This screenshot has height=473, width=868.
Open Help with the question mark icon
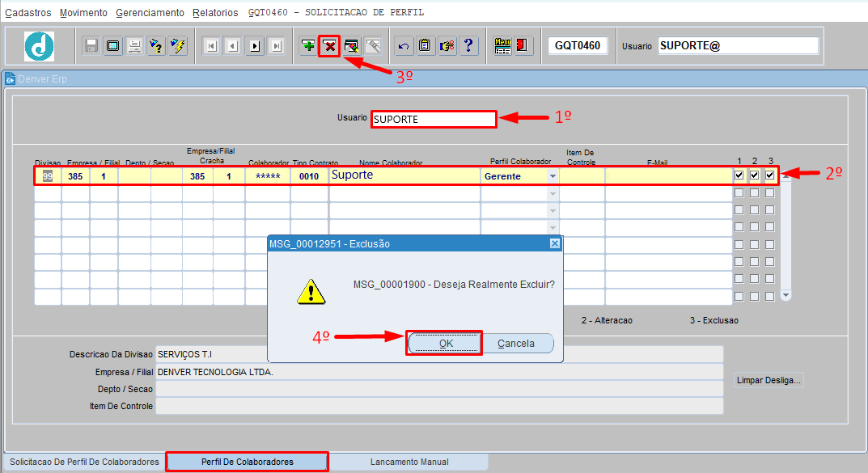click(468, 45)
